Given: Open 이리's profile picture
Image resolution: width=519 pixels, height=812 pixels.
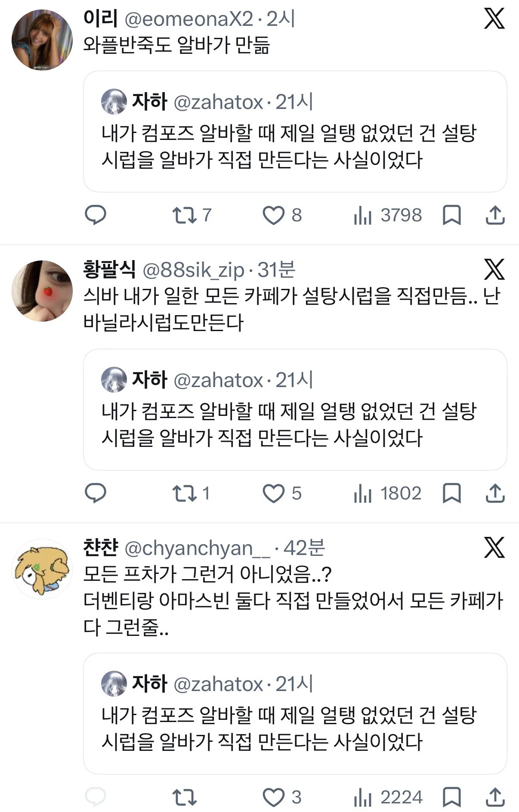Looking at the screenshot, I should [x=42, y=40].
